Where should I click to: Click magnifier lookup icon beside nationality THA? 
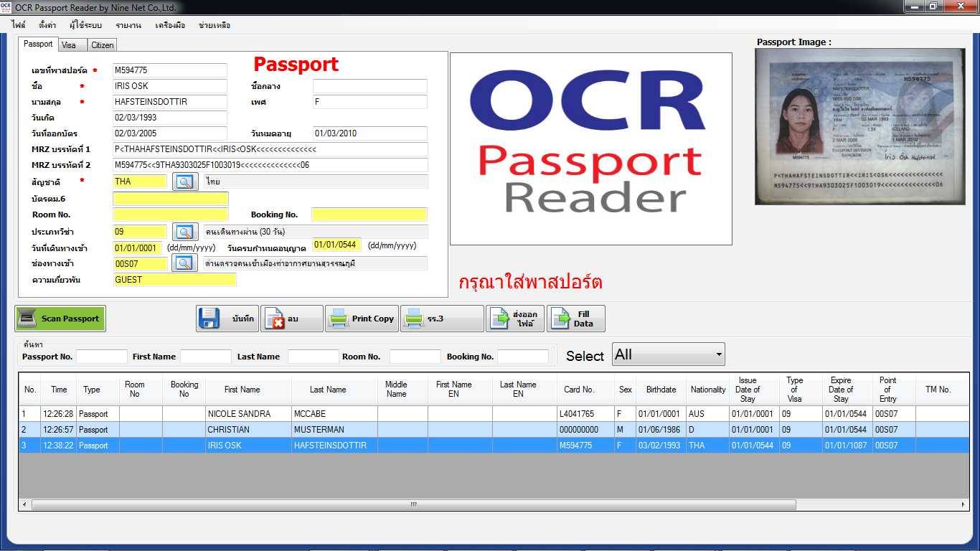(185, 182)
